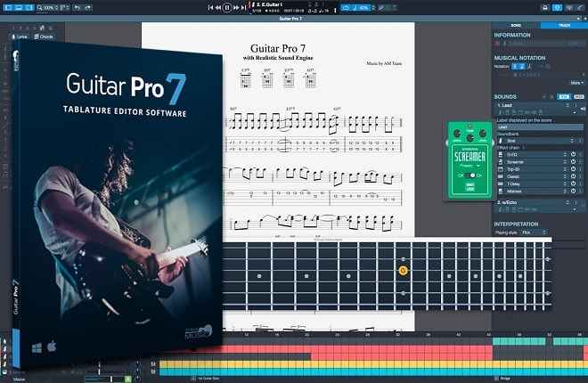Switch to the Song tab
Viewport: 588px width, 383px height.
[x=518, y=27]
